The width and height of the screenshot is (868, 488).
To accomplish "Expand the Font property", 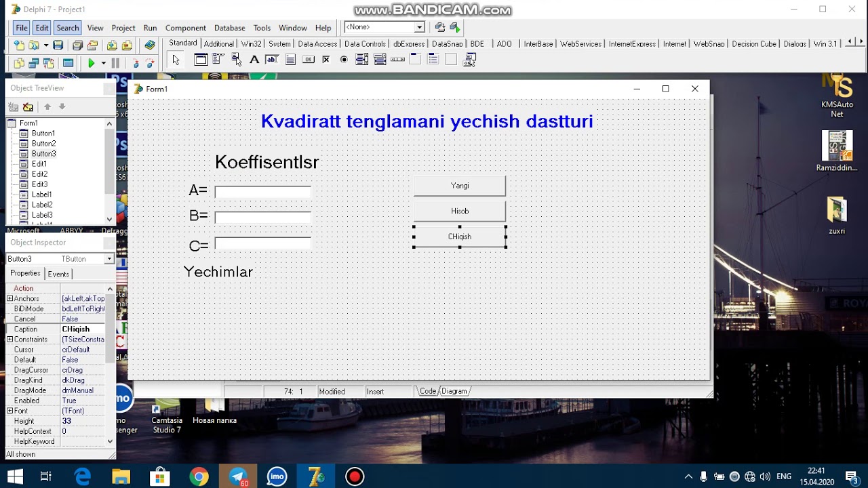I will 9,411.
